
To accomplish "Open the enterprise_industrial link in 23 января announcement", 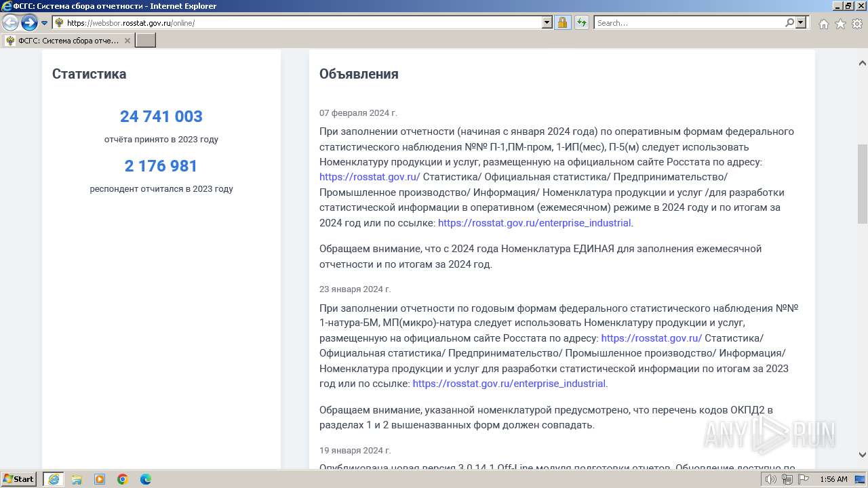I will coord(509,384).
